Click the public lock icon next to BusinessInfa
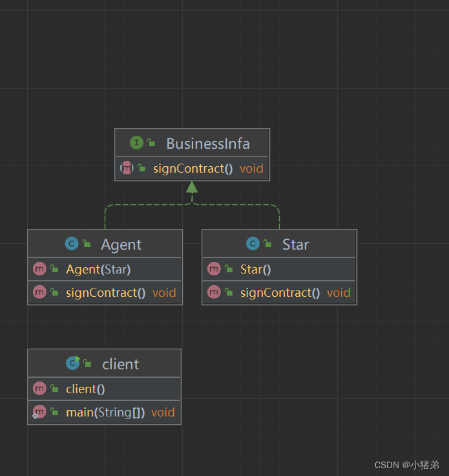449x476 pixels. pos(151,142)
